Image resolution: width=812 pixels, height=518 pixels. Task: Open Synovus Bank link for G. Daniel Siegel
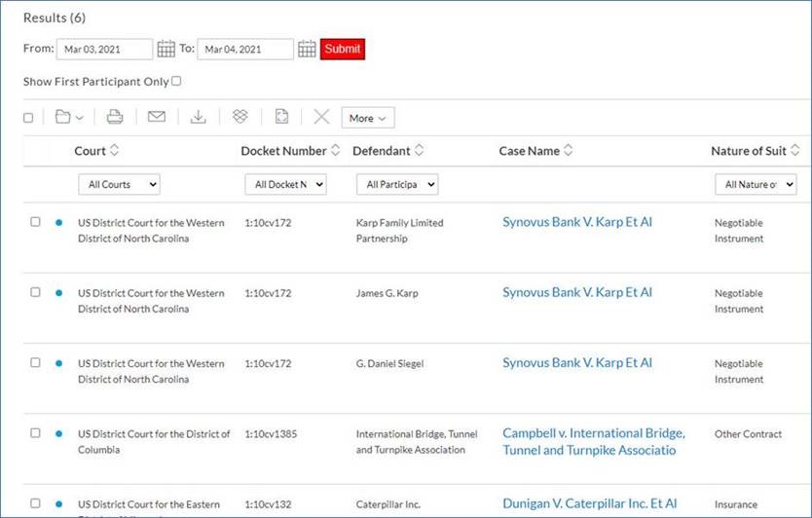(x=577, y=363)
